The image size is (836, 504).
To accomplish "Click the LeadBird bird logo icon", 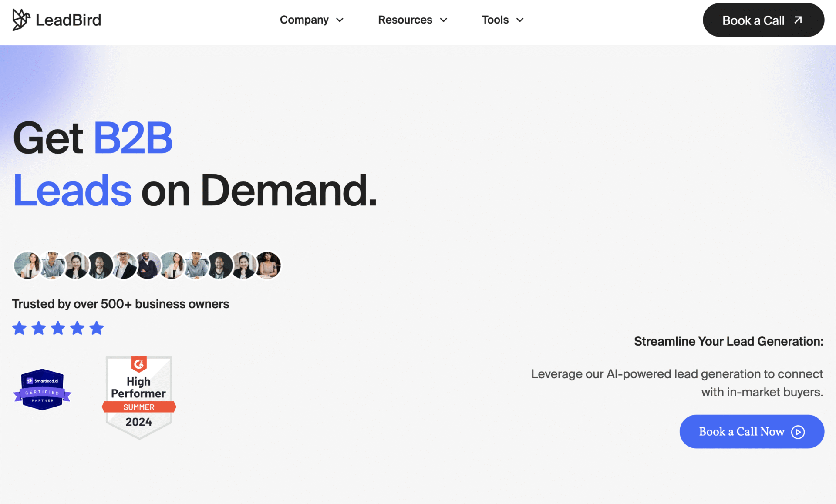I will (21, 20).
